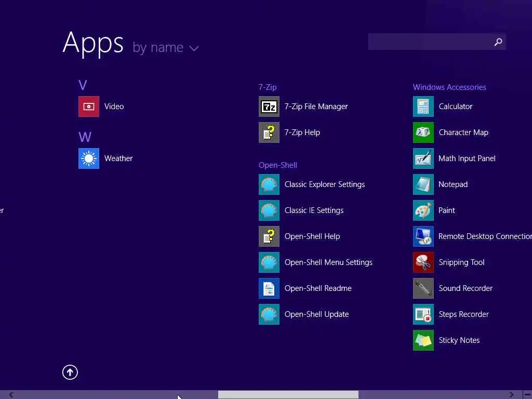532x399 pixels.
Task: Open the Character Map icon
Action: tap(423, 132)
